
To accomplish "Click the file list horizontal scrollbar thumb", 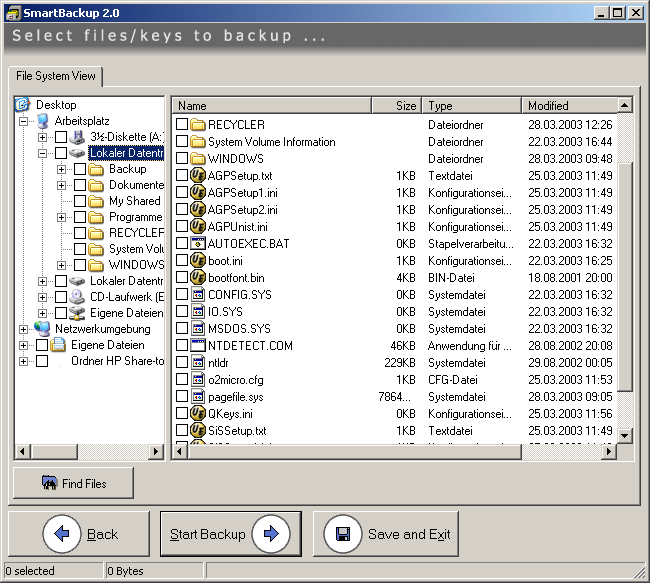I will [355, 451].
